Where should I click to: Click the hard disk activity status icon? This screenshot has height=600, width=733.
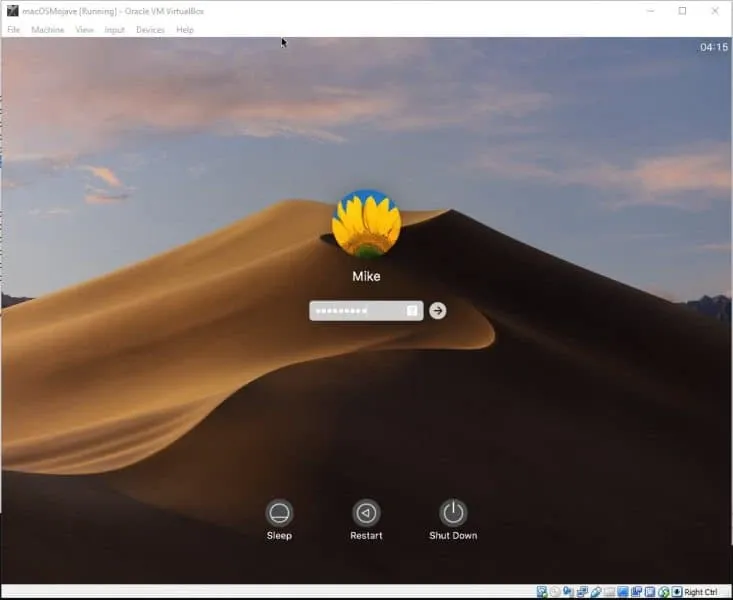click(x=542, y=592)
